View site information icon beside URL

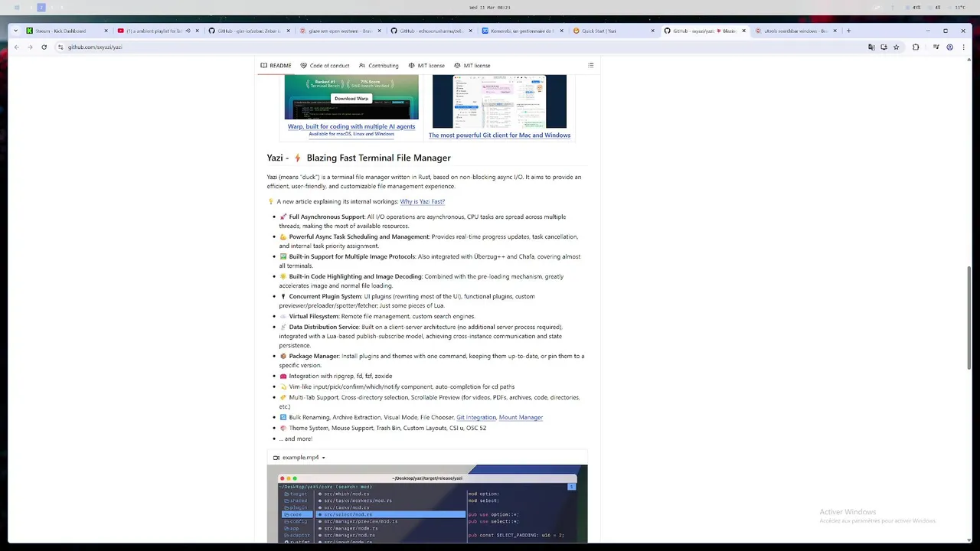60,47
